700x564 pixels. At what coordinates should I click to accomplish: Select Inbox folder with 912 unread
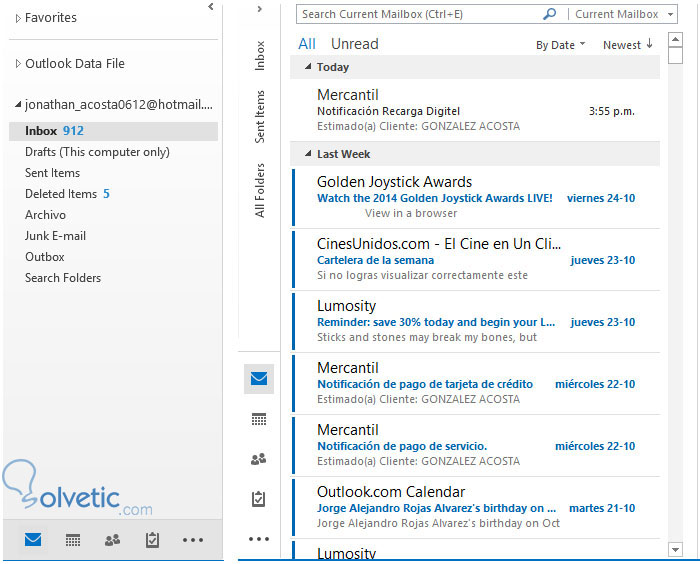[x=113, y=131]
